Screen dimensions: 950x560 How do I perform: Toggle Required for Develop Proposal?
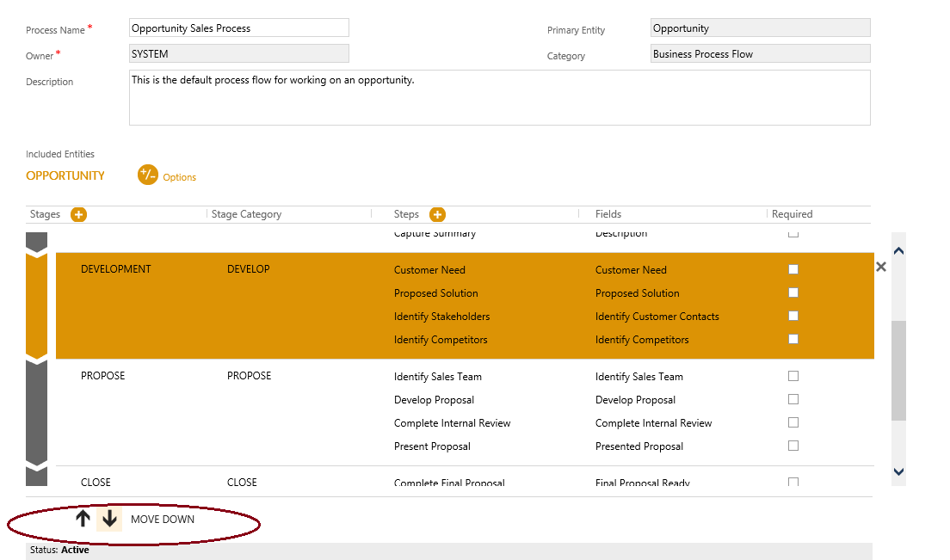[793, 399]
